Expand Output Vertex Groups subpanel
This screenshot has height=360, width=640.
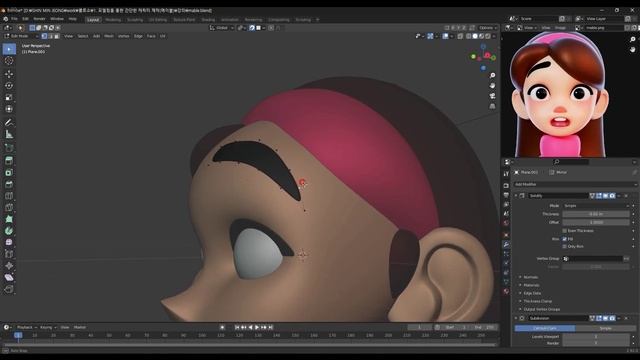tap(542, 309)
